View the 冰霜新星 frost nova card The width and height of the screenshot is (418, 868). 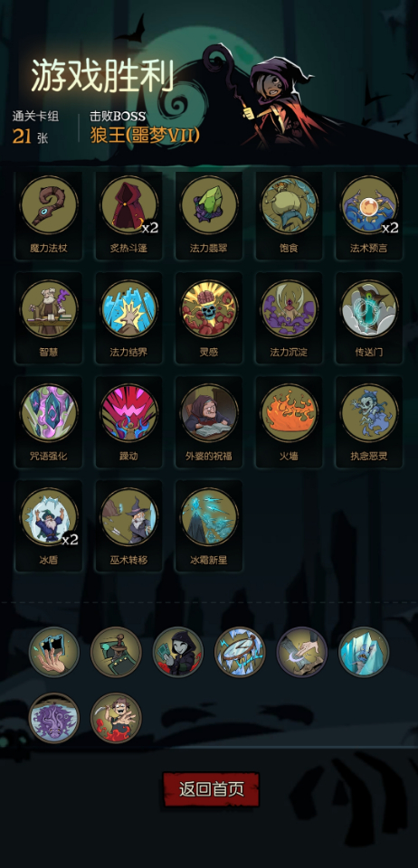point(209,516)
